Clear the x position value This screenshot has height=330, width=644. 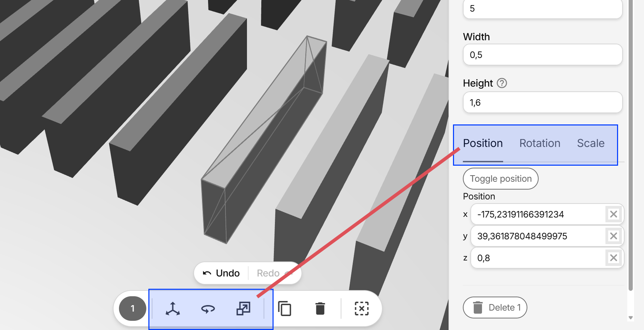(x=613, y=214)
